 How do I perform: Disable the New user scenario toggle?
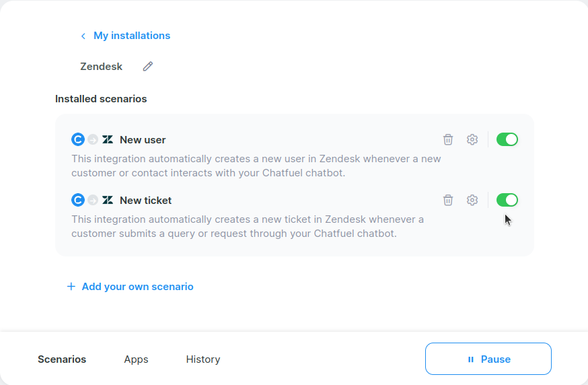point(507,139)
